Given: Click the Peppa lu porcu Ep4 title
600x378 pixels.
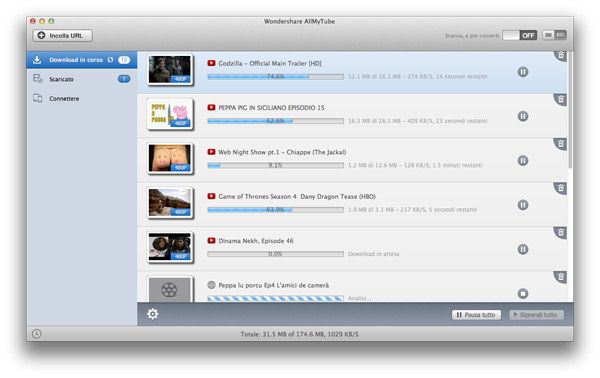Looking at the screenshot, I should pyautogui.click(x=274, y=285).
